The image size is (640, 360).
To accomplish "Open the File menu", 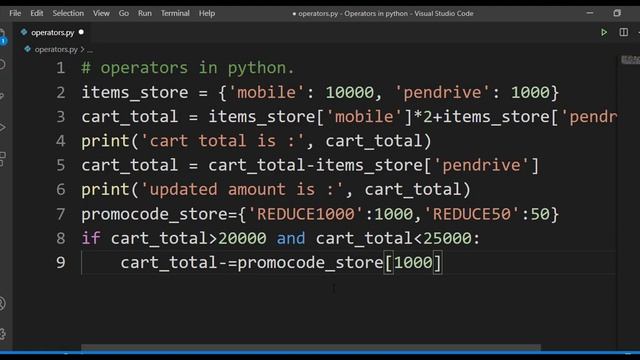I will click(x=15, y=13).
